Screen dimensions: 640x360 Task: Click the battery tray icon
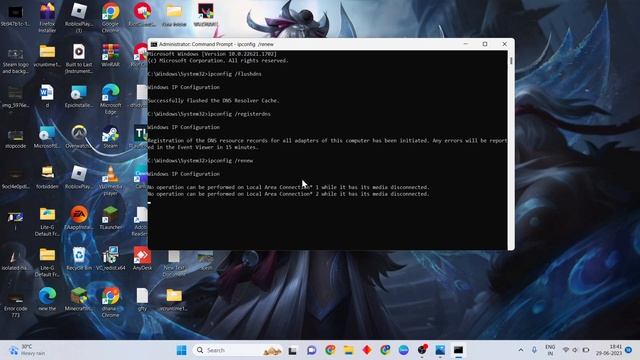pyautogui.click(x=586, y=350)
